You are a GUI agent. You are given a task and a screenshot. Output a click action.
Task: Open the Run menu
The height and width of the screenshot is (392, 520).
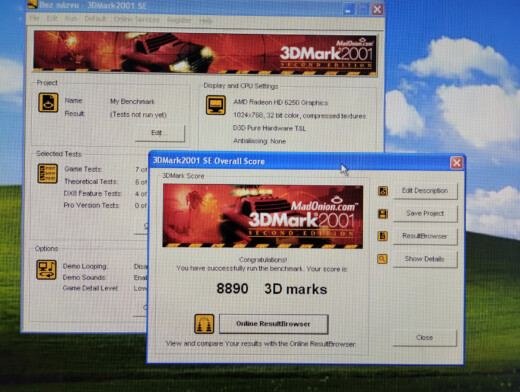71,19
